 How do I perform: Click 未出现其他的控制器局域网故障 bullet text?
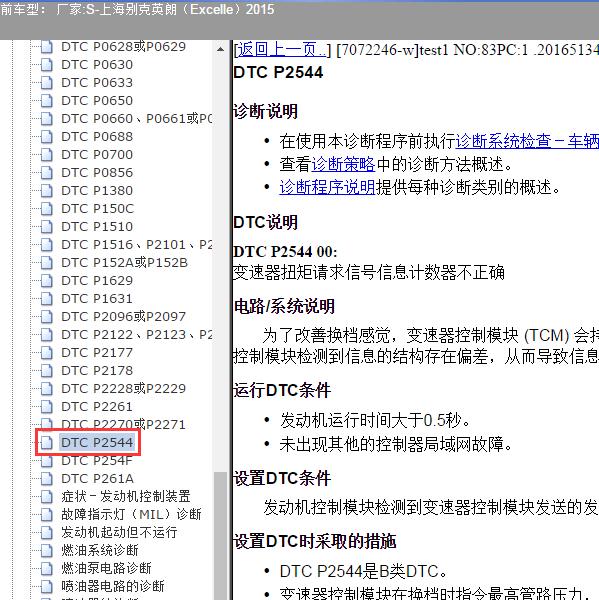tap(396, 444)
